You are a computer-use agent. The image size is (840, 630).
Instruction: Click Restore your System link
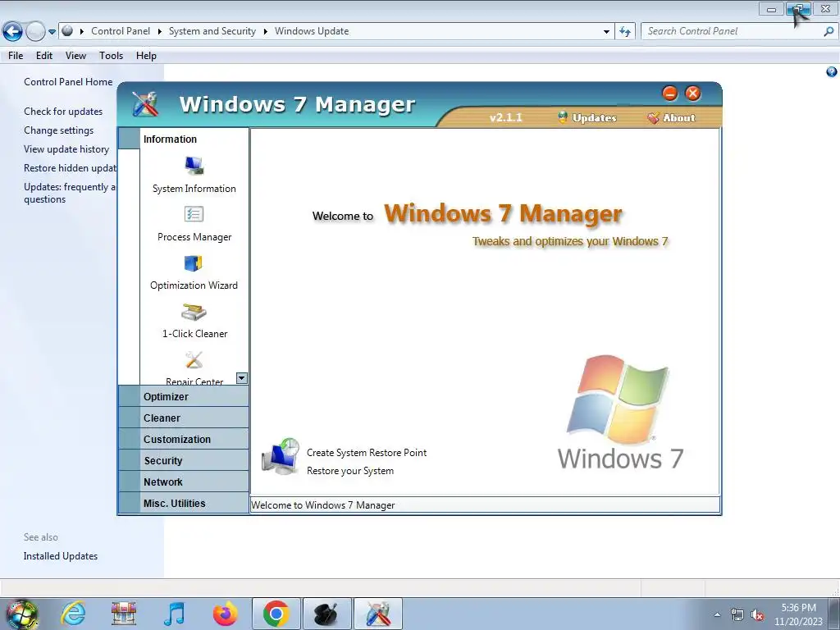point(349,471)
